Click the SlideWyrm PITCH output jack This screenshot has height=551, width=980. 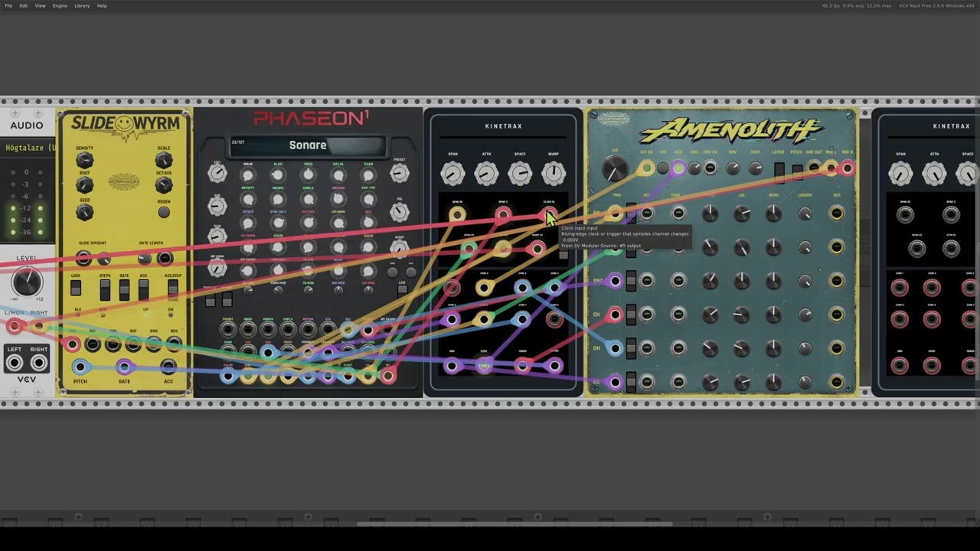click(x=80, y=367)
